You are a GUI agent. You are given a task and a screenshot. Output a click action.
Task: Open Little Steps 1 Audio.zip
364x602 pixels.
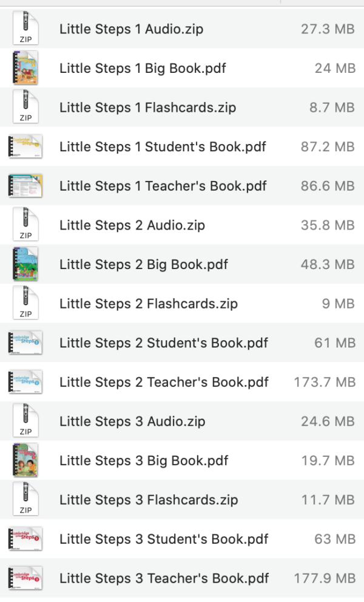tap(131, 29)
